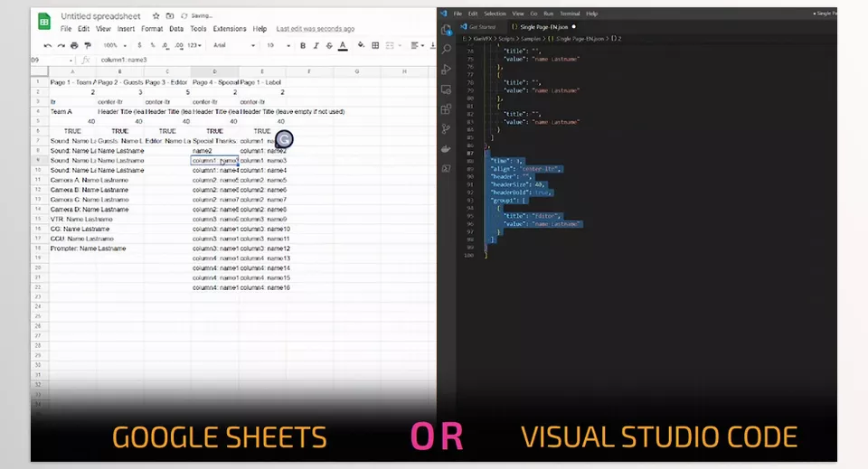Open terminal-style icon in activity bar

coord(446,169)
